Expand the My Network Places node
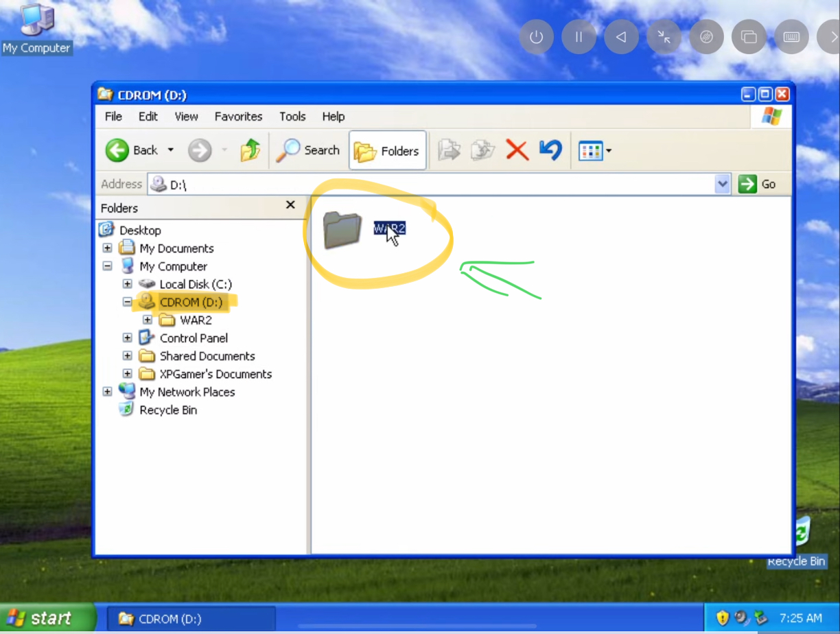 click(107, 391)
